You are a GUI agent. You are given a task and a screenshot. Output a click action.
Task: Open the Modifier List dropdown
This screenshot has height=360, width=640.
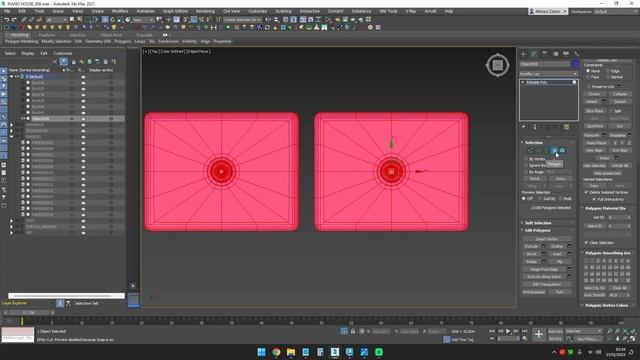click(549, 74)
